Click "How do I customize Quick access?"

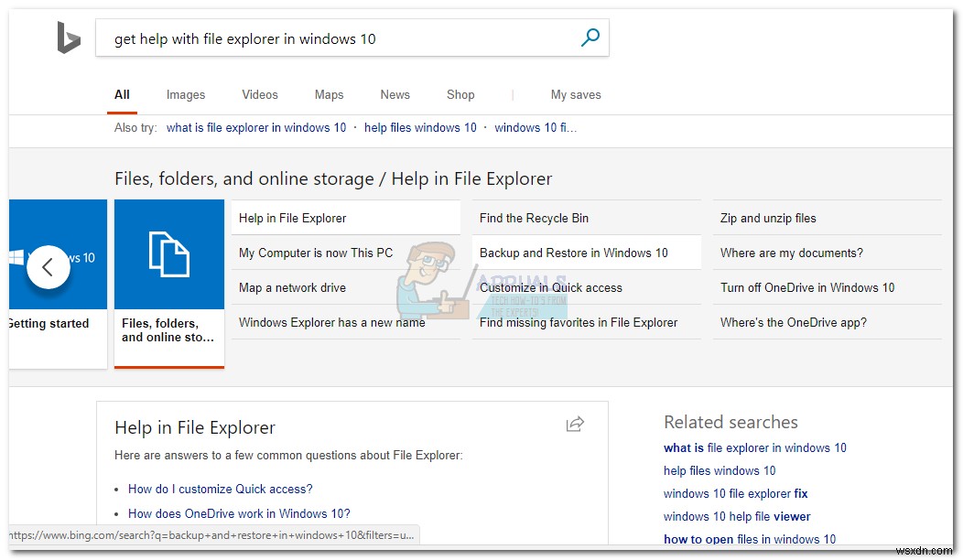click(x=220, y=490)
